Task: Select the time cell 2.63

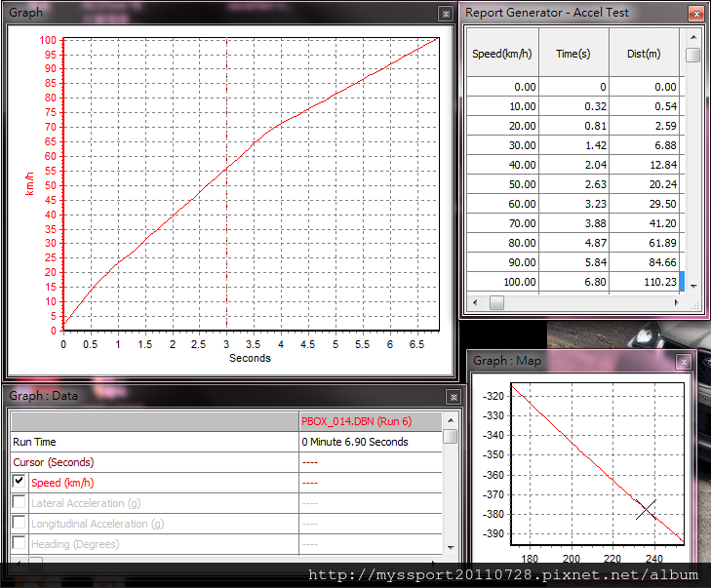Action: [573, 184]
